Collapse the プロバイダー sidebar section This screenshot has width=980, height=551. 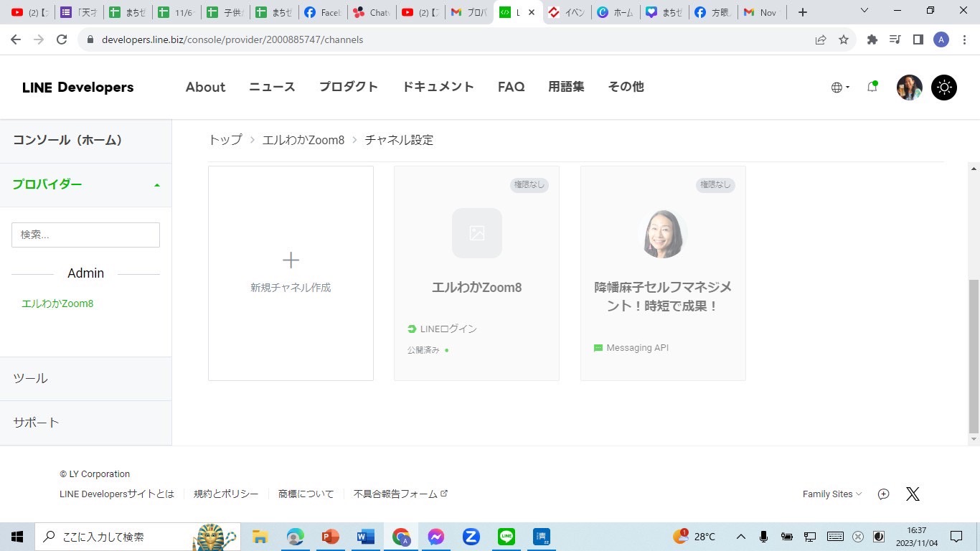[x=86, y=184]
